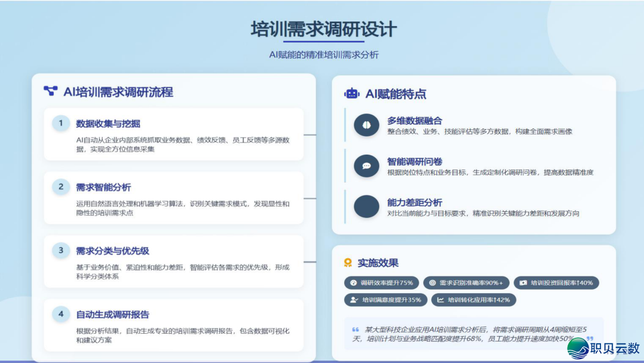Click the line chart icon in 培训转化应用率↑42% tag
The image size is (644, 363).
tap(440, 300)
